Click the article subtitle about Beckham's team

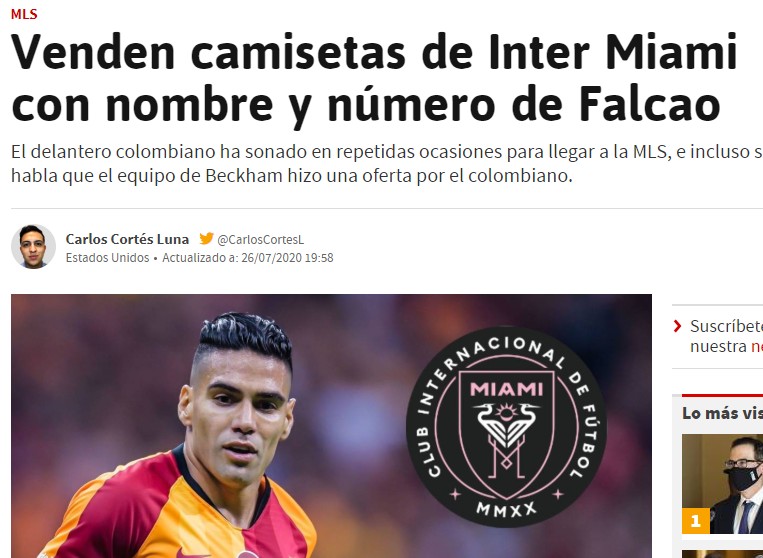click(387, 163)
